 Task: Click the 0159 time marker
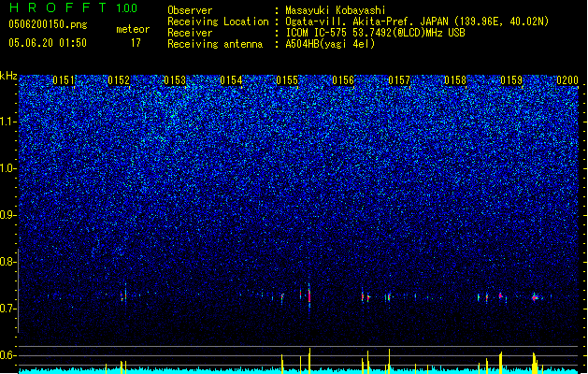pyautogui.click(x=511, y=80)
